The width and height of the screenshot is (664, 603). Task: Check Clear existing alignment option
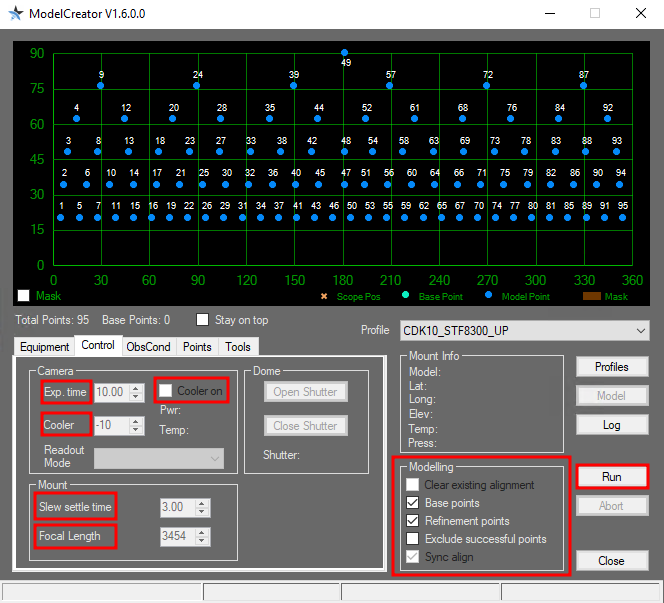pos(413,485)
